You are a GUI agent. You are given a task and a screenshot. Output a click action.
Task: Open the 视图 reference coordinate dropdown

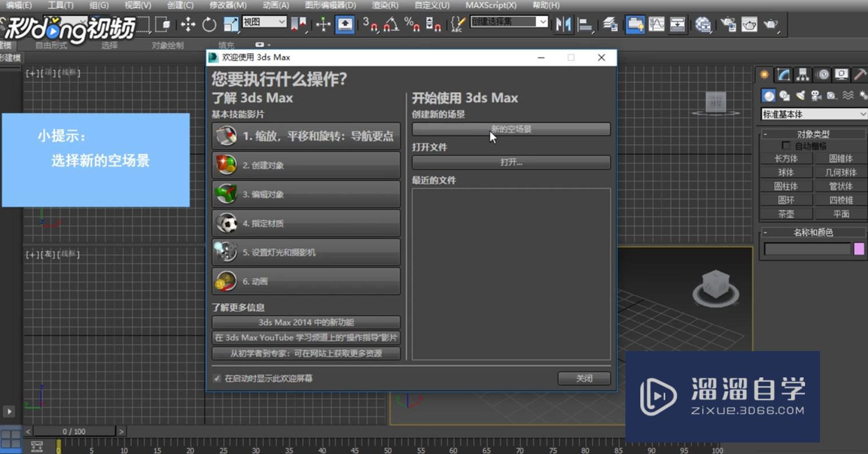click(x=264, y=22)
